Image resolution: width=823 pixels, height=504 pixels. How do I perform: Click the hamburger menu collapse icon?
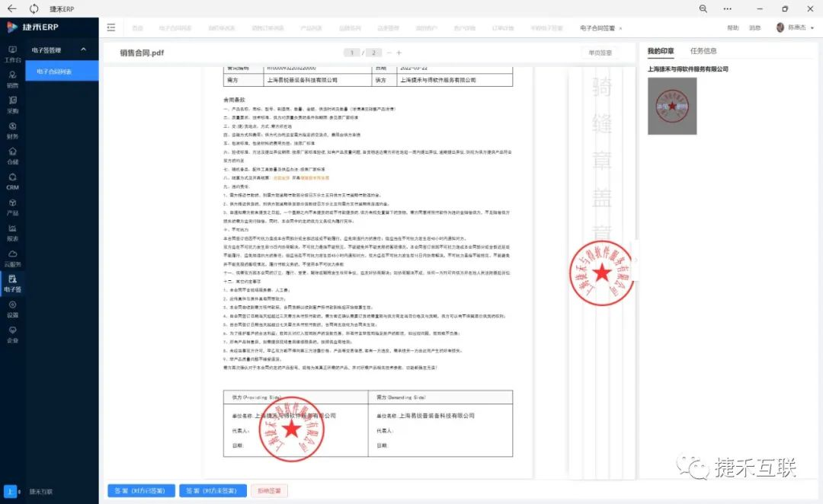tap(111, 28)
